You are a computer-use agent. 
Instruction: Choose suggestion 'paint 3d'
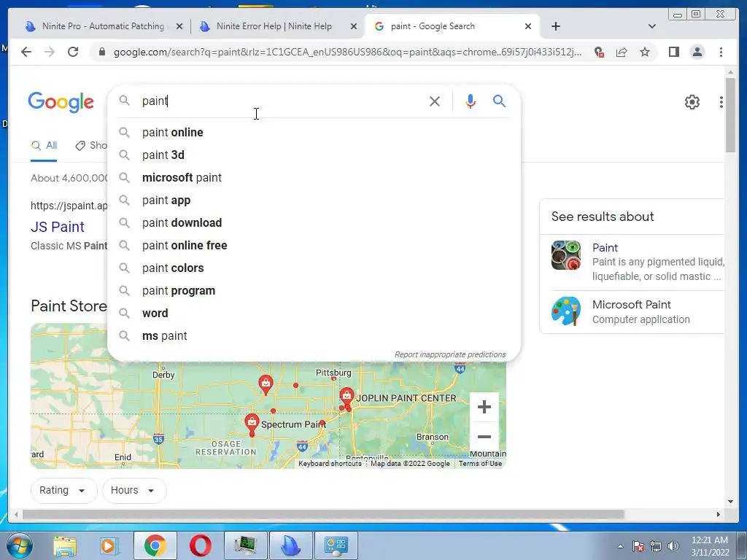click(x=314, y=155)
